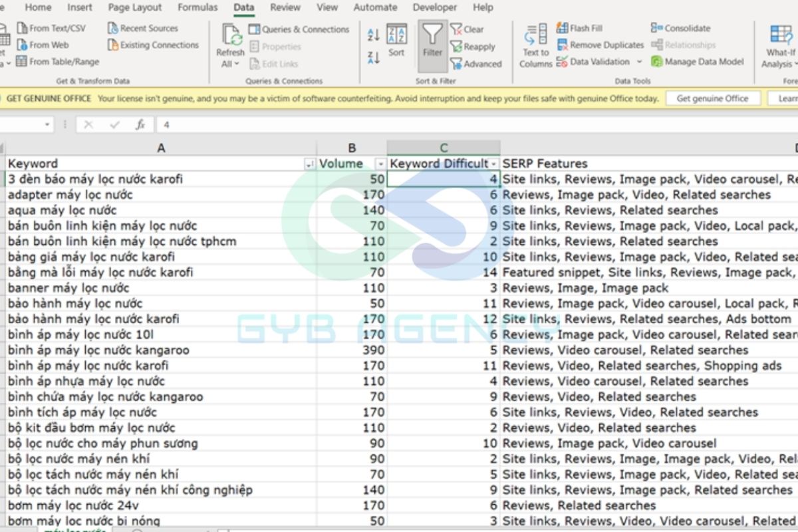Click the Refresh All icon

click(231, 35)
